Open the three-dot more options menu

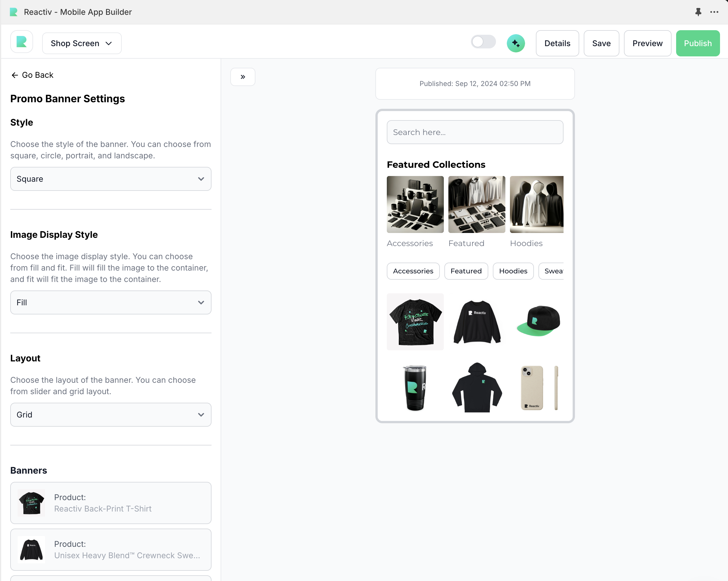coord(714,12)
